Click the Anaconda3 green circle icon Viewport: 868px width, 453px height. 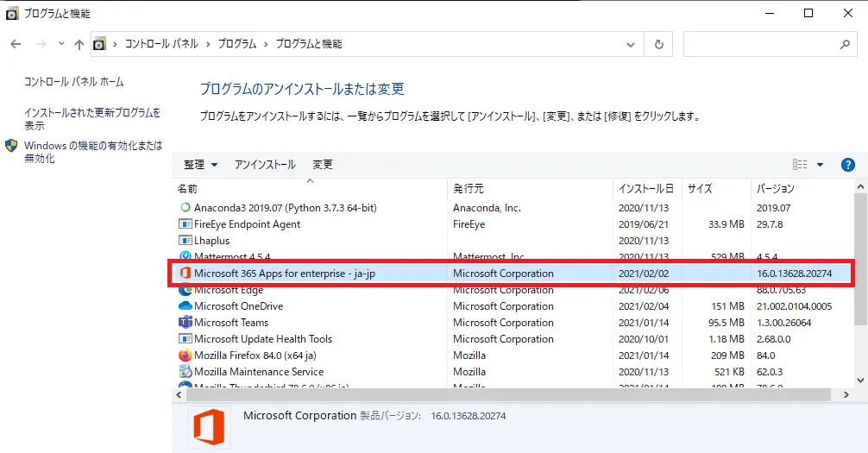tap(185, 208)
